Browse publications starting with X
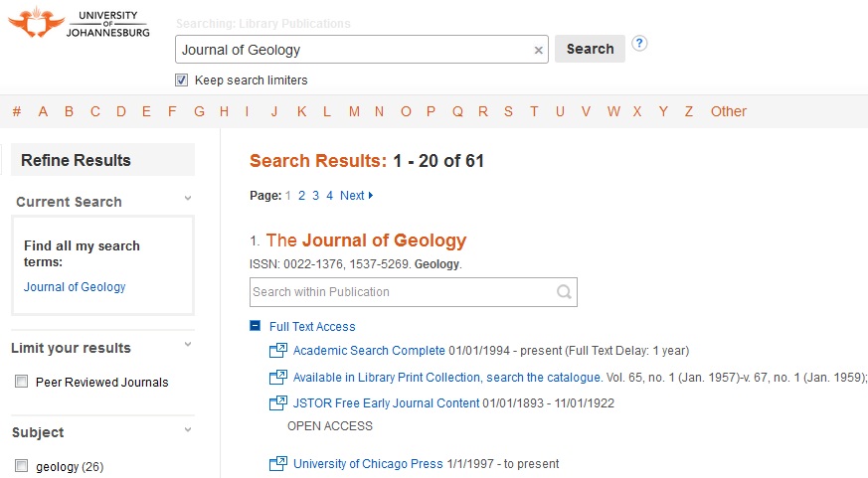This screenshot has height=478, width=868. coord(637,111)
